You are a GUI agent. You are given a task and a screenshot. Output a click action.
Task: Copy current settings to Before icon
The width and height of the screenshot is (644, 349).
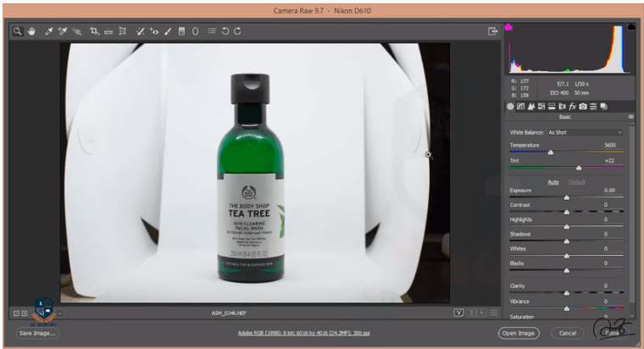point(482,313)
